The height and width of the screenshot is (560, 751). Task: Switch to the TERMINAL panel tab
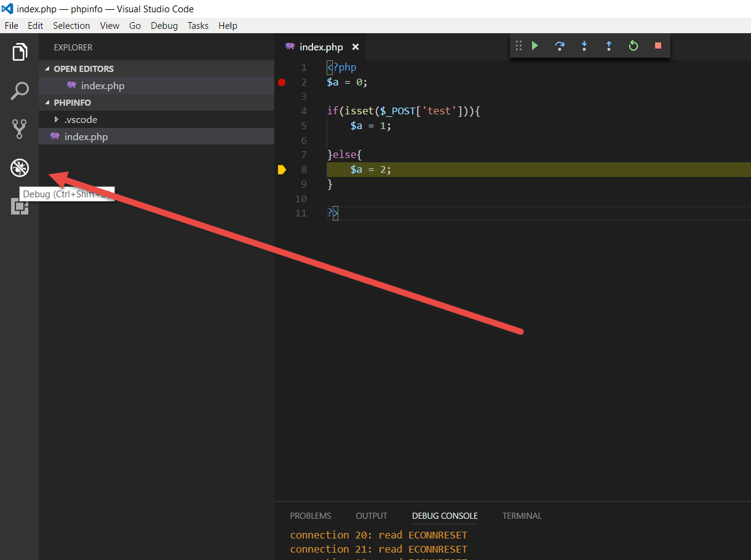(x=522, y=516)
